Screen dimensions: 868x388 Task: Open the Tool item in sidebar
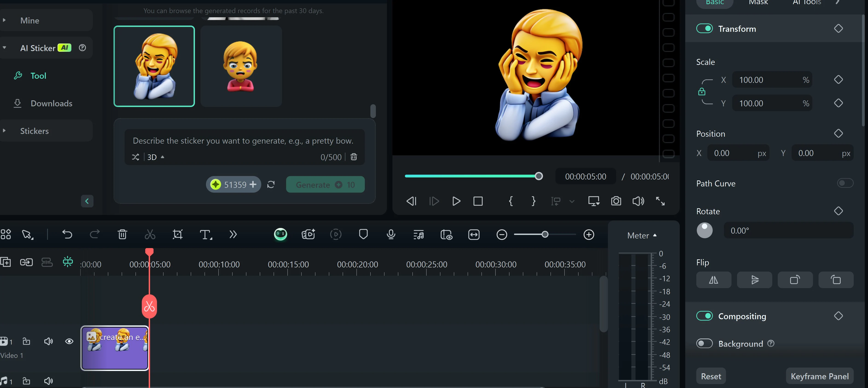pos(38,76)
